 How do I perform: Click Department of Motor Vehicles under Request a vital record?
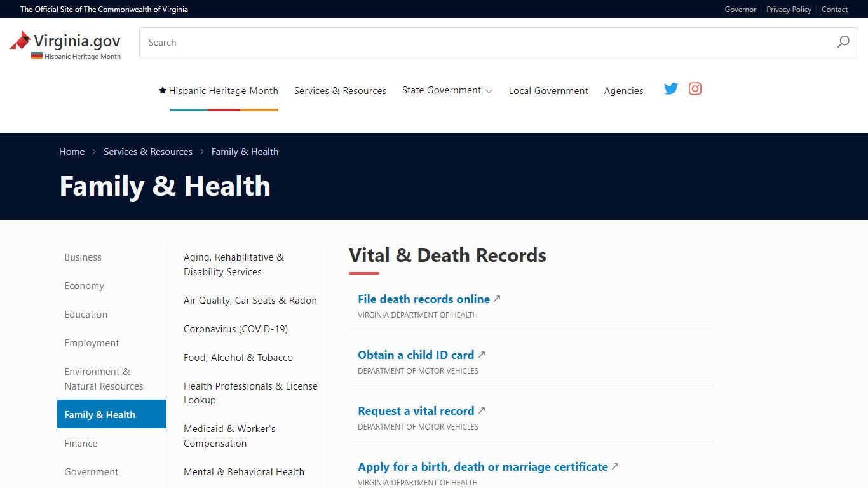(418, 427)
